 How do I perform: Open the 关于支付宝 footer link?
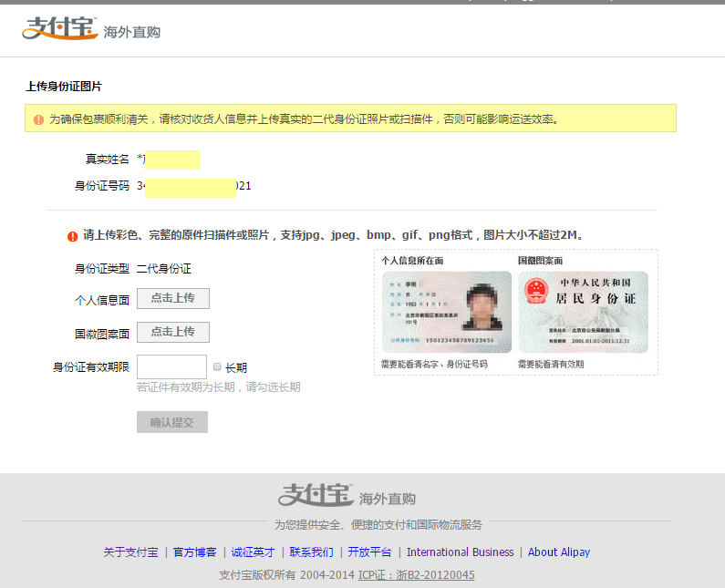(130, 552)
